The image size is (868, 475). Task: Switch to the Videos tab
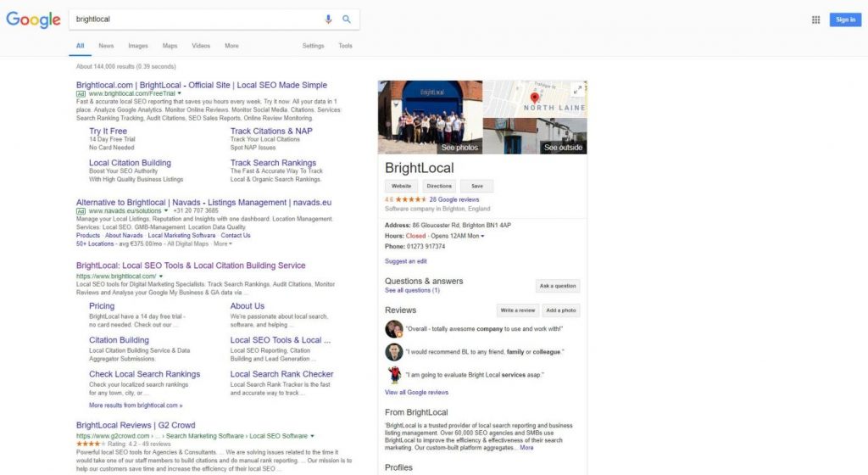(x=201, y=46)
